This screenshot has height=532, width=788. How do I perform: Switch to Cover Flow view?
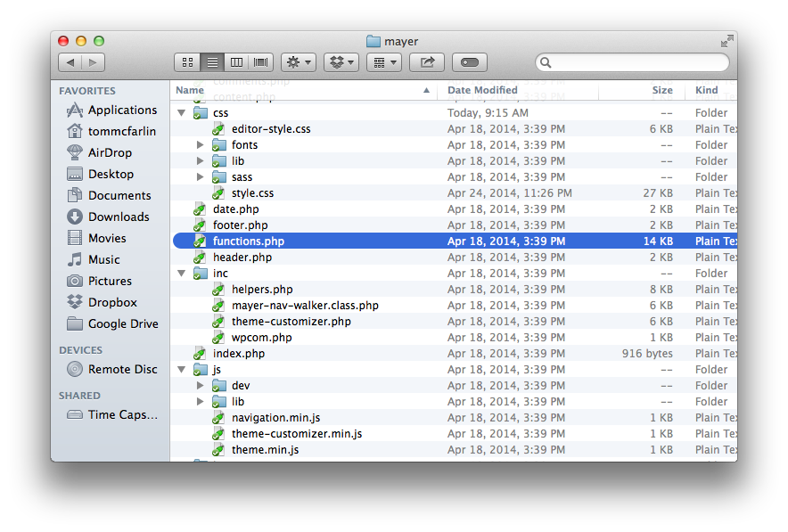(261, 62)
